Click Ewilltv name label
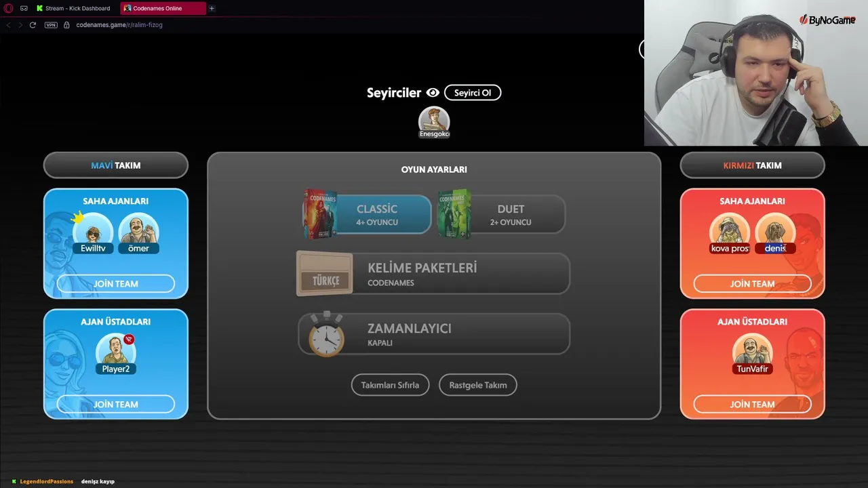Image resolution: width=868 pixels, height=488 pixels. tap(93, 248)
